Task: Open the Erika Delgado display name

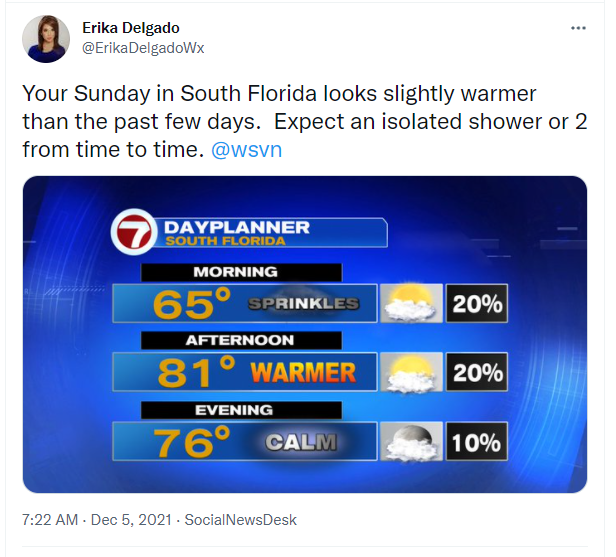Action: point(131,28)
